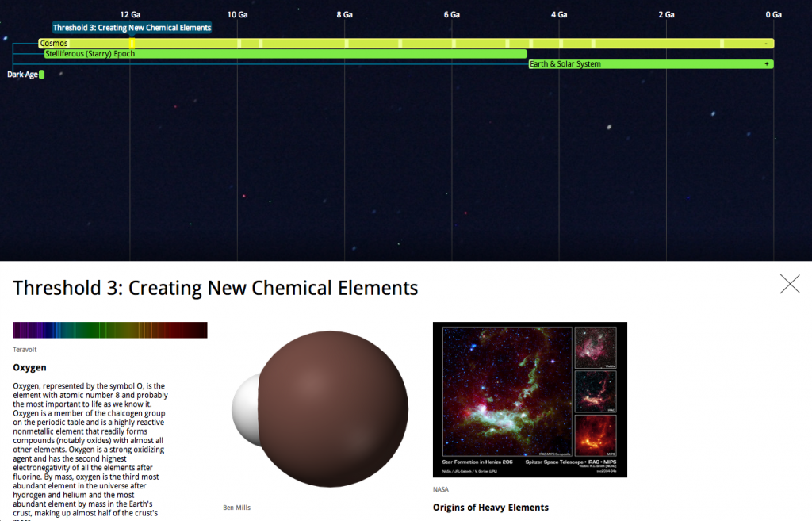Expand Earth & Solar System with plus icon
Image resolution: width=812 pixels, height=521 pixels.
(767, 64)
